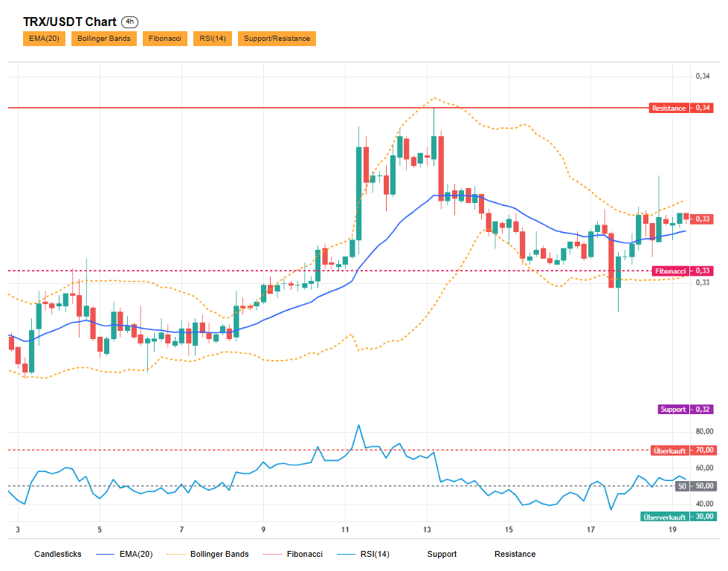Toggle RSI(14) series in legend
728x571 pixels.
pos(363,554)
